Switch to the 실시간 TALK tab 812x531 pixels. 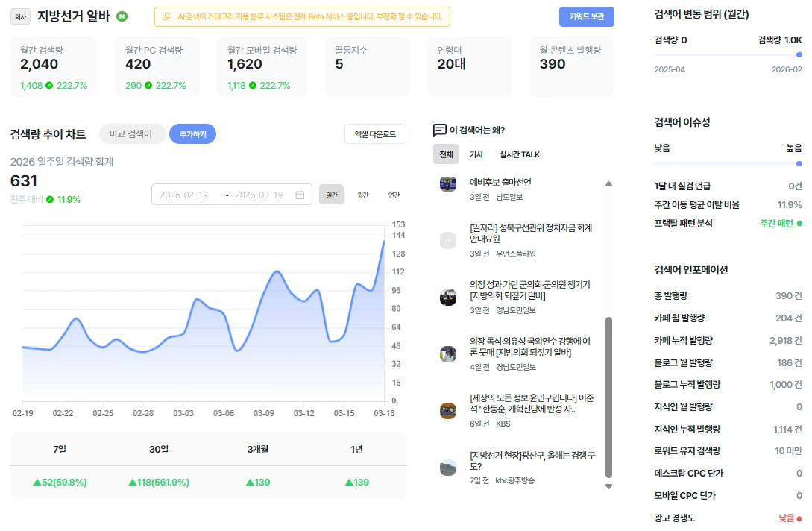click(x=520, y=154)
